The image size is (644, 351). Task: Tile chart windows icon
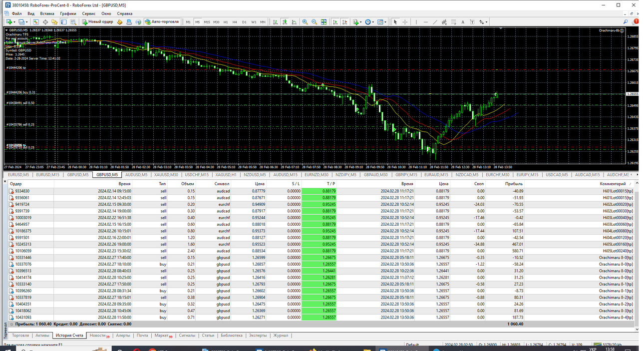323,22
